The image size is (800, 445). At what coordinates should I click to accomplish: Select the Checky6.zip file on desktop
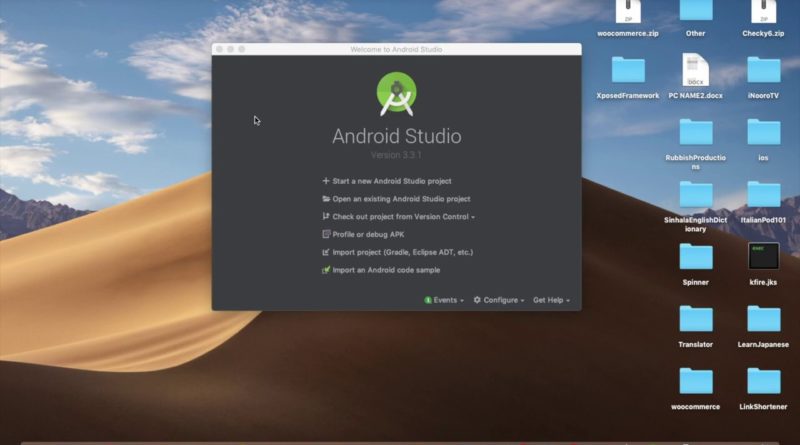tap(763, 19)
